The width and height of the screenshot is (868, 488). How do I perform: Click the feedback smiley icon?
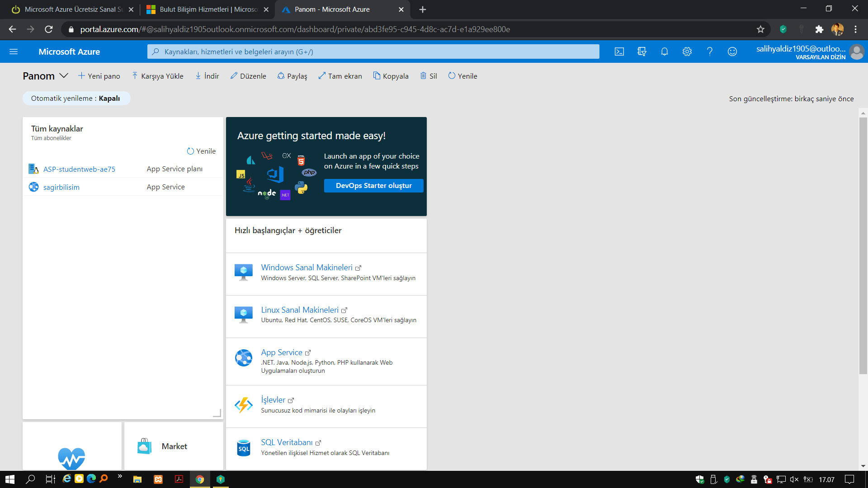pos(732,52)
